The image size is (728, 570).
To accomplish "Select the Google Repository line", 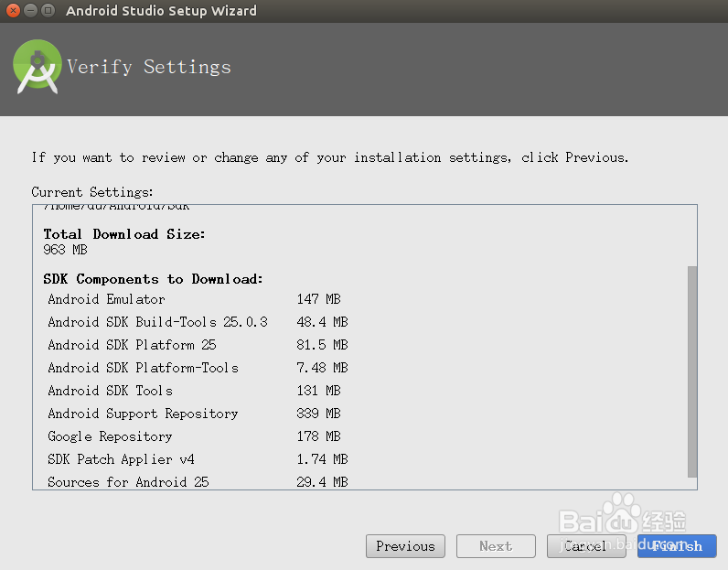I will 110,436.
